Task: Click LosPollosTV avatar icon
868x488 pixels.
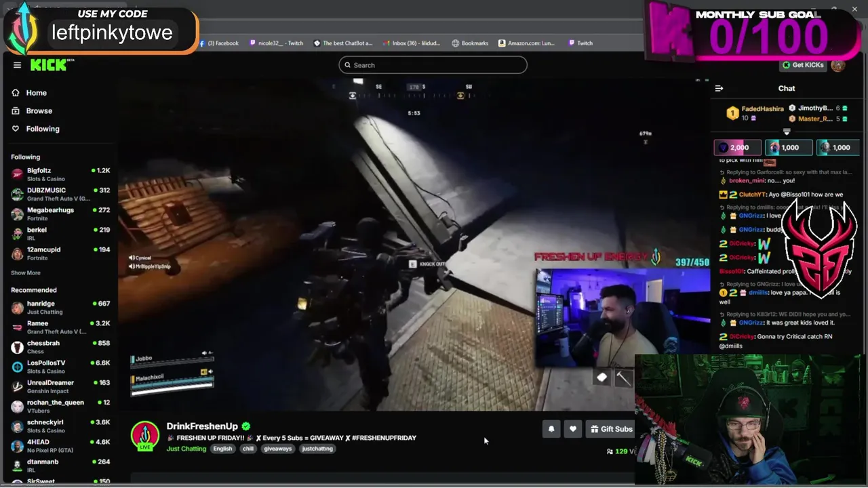Action: click(x=17, y=367)
